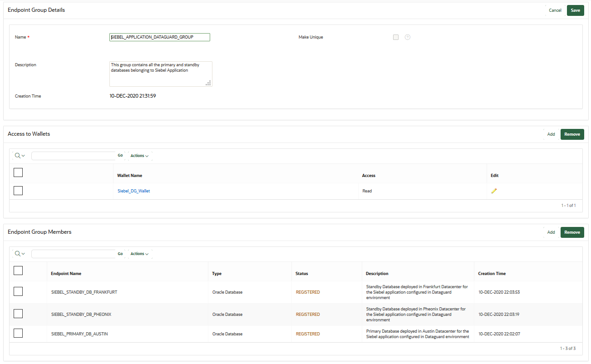The image size is (591, 364).
Task: Click the Name field containing SIEBEL_APPLICATION_DATAGUARD_GROUP
Action: click(x=159, y=37)
